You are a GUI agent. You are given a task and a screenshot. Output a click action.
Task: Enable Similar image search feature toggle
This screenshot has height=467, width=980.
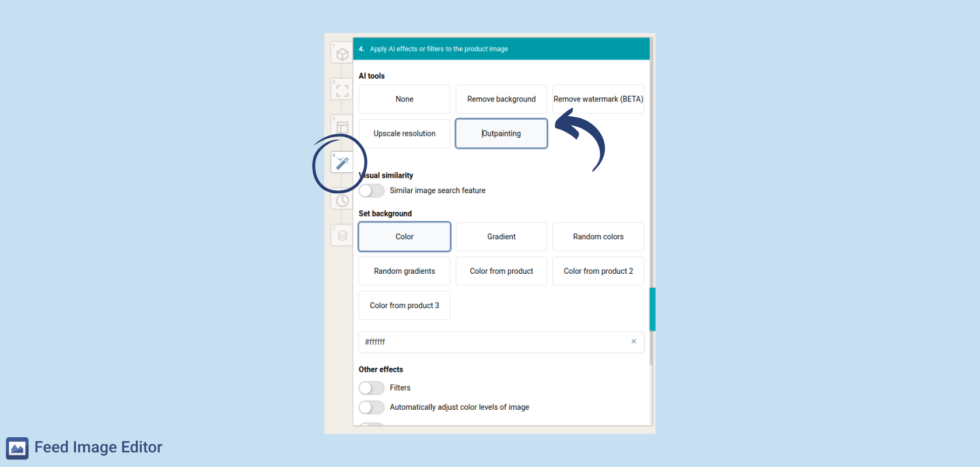[372, 191]
